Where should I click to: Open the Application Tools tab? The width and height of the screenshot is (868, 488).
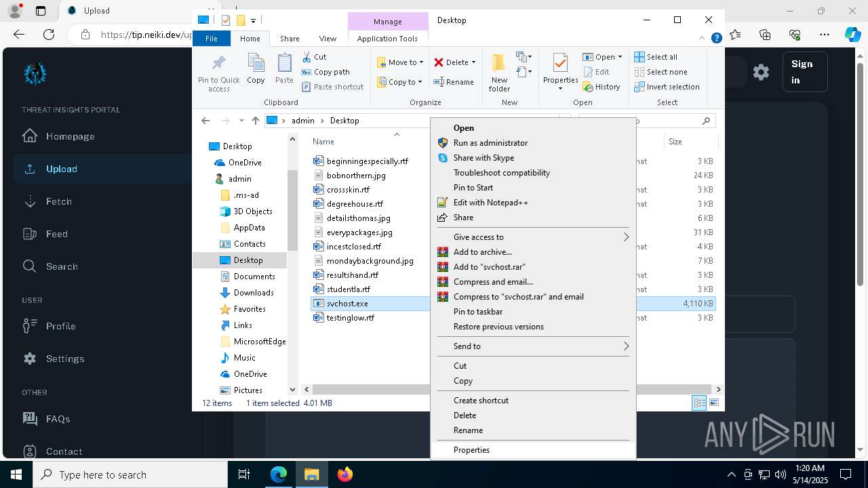[387, 39]
